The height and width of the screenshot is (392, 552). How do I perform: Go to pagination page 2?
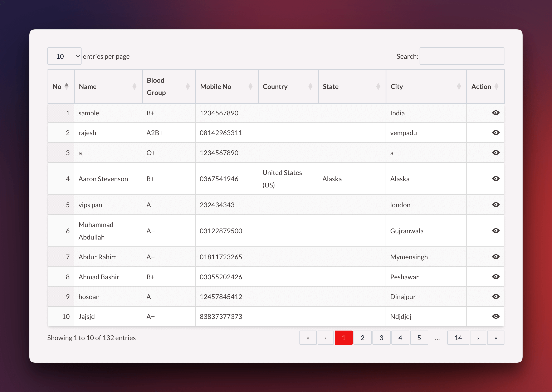click(362, 338)
